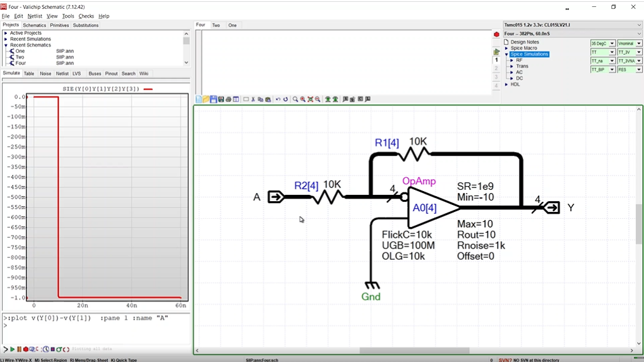This screenshot has height=362, width=644.
Task: Click the scissors Cut icon
Action: (253, 100)
